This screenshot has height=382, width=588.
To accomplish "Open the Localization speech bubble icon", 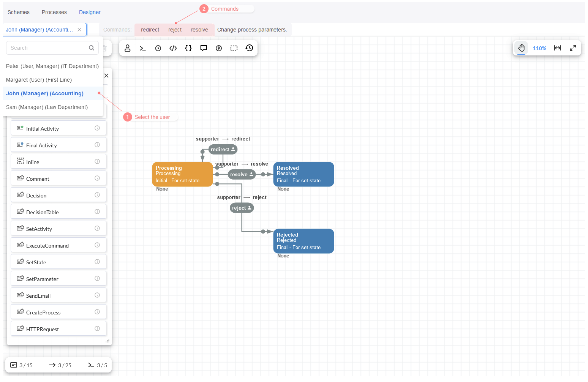I will [204, 48].
